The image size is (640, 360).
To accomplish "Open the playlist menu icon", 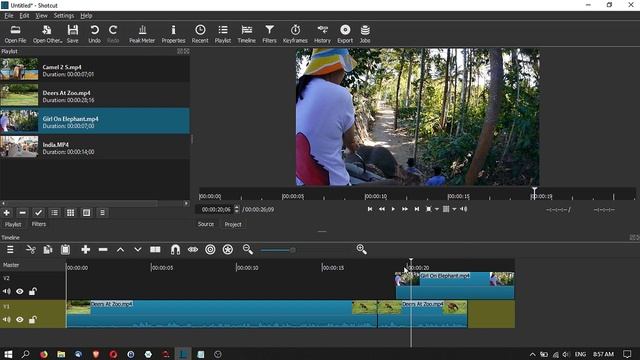I will pyautogui.click(x=102, y=213).
